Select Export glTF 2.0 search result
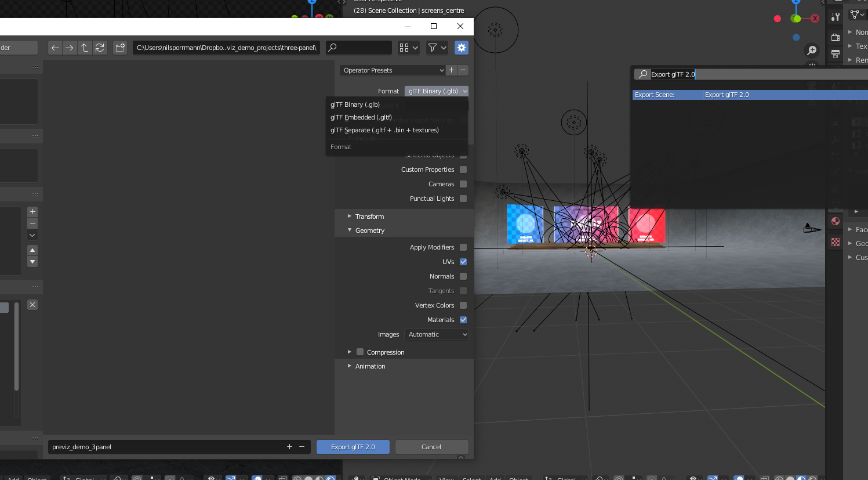 [750, 95]
